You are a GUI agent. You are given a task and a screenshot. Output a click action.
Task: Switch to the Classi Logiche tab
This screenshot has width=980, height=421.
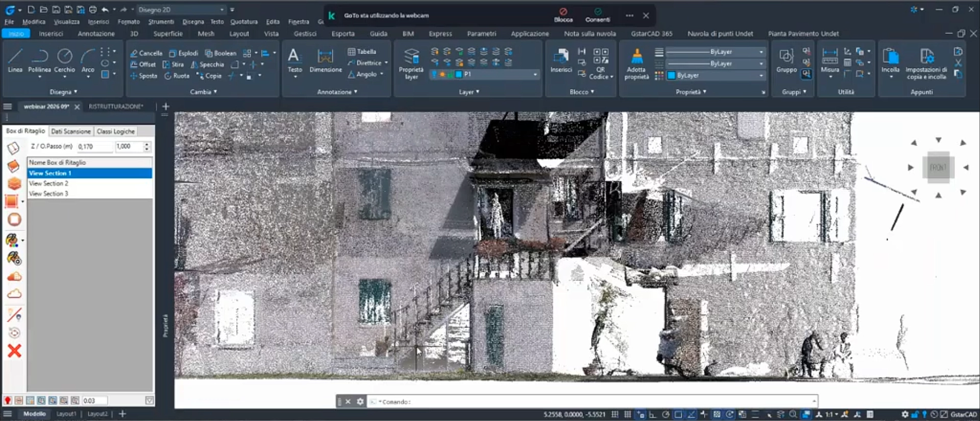coord(116,131)
